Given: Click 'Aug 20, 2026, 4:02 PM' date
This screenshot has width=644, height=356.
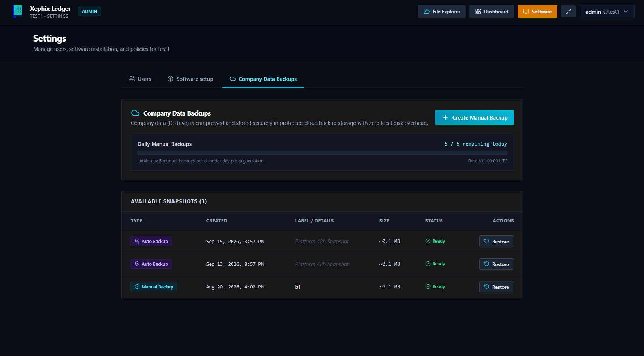Looking at the screenshot, I should coord(235,287).
